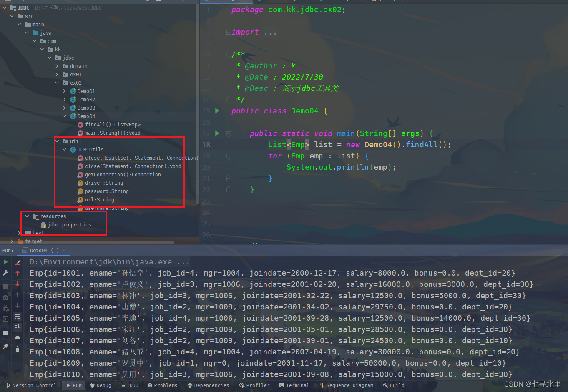Toggle soft-wrap in the console

coord(18,317)
